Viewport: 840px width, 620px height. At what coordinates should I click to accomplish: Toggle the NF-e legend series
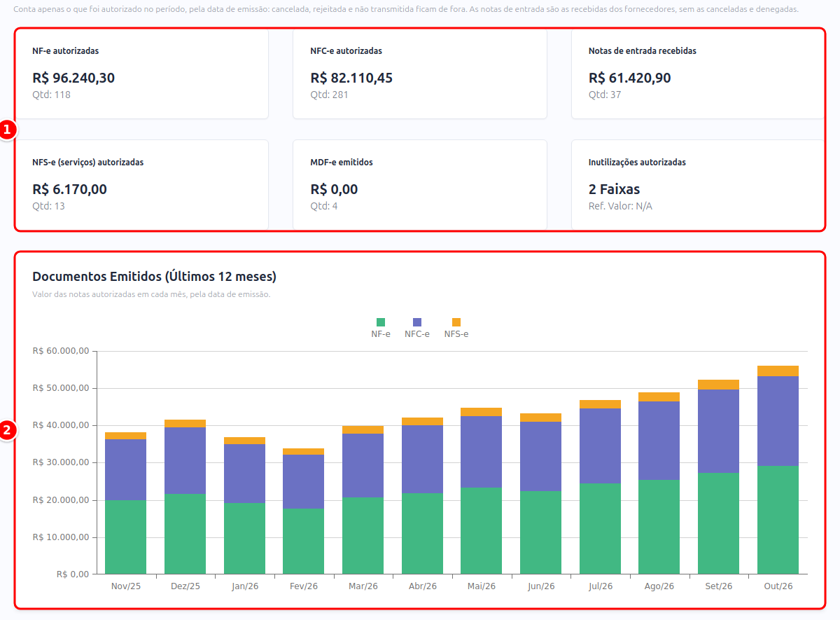pyautogui.click(x=381, y=328)
